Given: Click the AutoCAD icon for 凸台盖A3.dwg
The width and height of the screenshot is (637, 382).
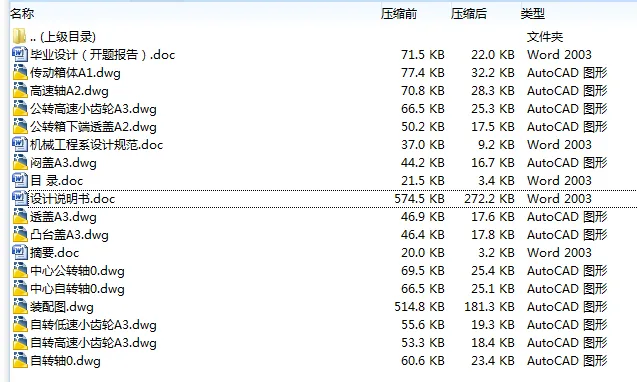Looking at the screenshot, I should 20,234.
